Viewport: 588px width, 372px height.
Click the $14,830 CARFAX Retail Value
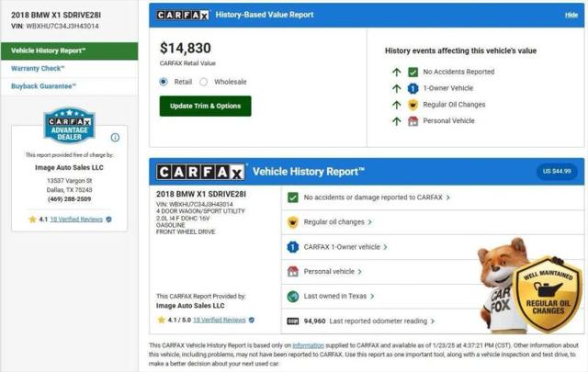click(186, 49)
